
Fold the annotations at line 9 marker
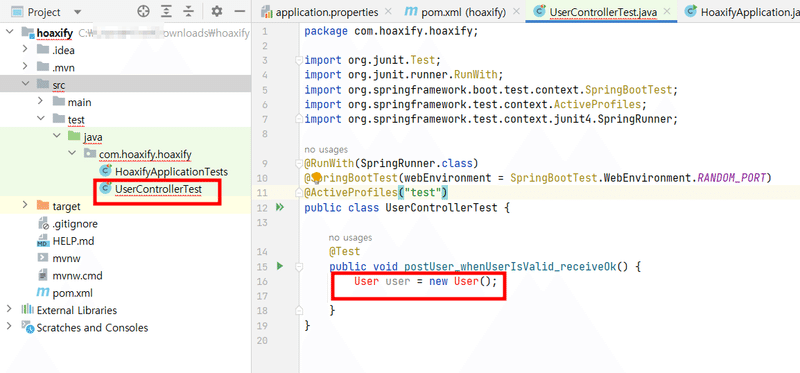point(299,164)
